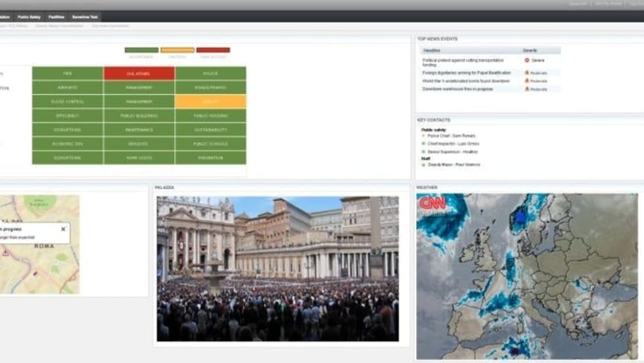Select the orange caution status tile

[x=210, y=102]
